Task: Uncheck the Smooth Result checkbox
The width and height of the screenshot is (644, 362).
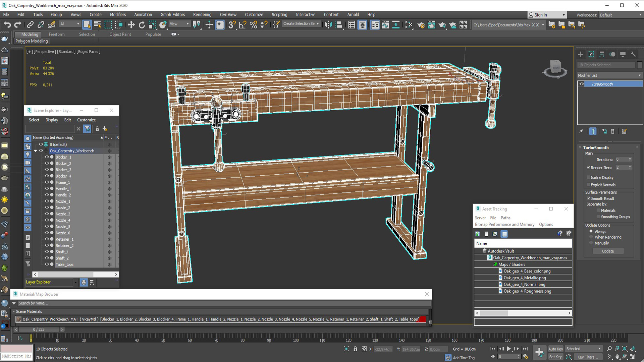Action: click(589, 198)
